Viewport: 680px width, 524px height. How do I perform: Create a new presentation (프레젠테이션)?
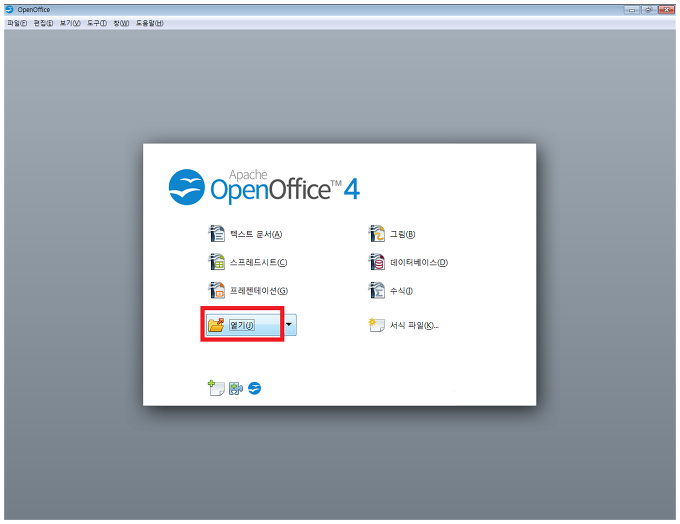click(x=248, y=291)
